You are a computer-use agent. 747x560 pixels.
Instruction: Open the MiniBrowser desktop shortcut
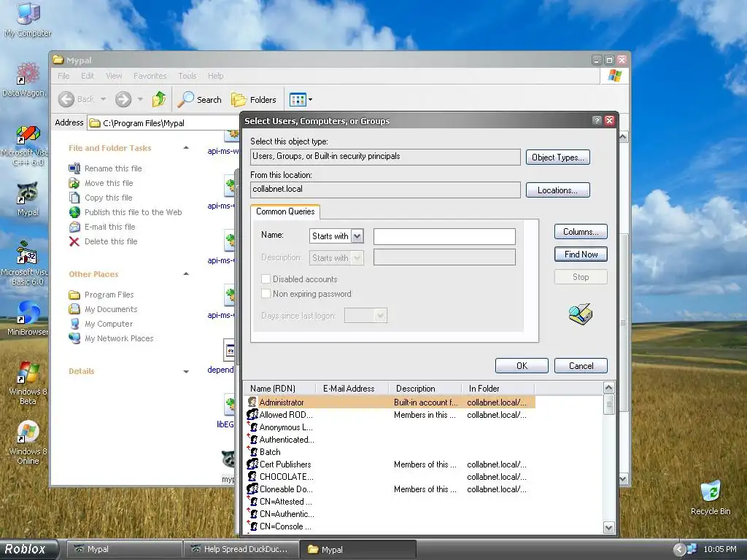point(28,318)
